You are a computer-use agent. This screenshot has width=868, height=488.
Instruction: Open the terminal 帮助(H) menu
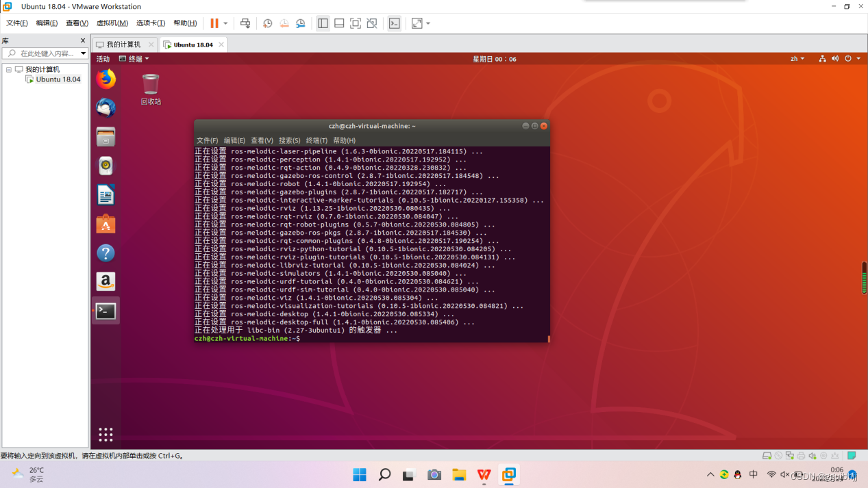tap(344, 140)
